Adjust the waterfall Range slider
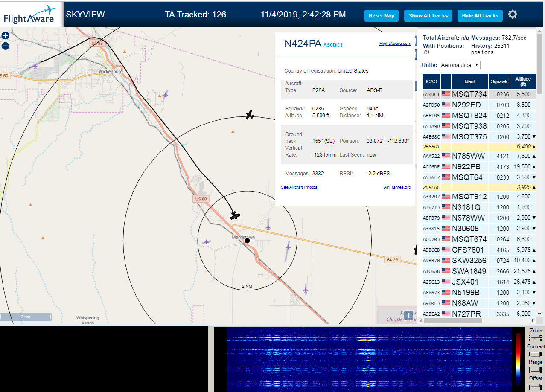 (x=535, y=369)
